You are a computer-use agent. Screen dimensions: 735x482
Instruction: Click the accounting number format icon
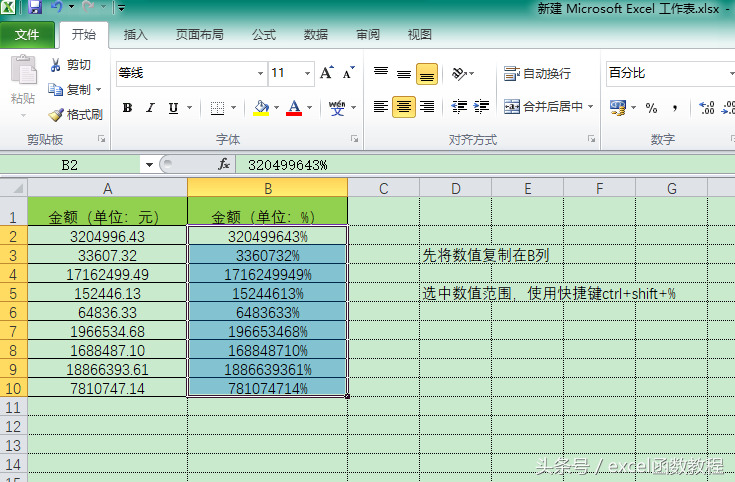tap(618, 108)
